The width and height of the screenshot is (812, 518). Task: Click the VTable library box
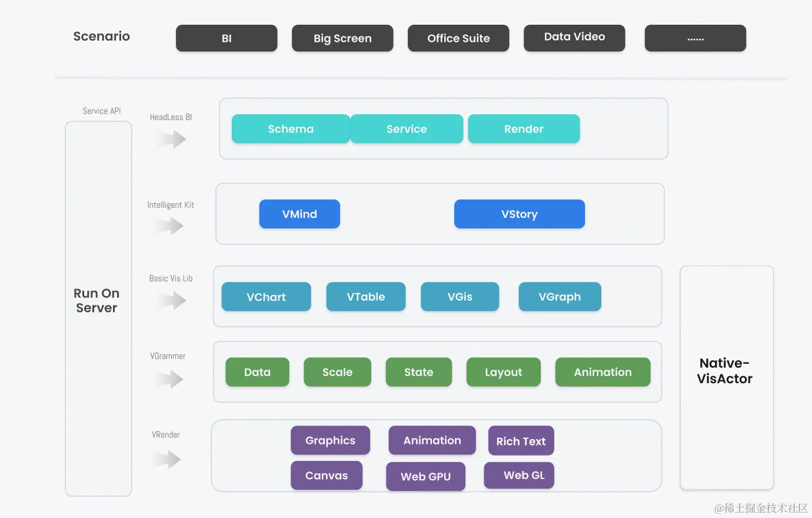point(366,297)
